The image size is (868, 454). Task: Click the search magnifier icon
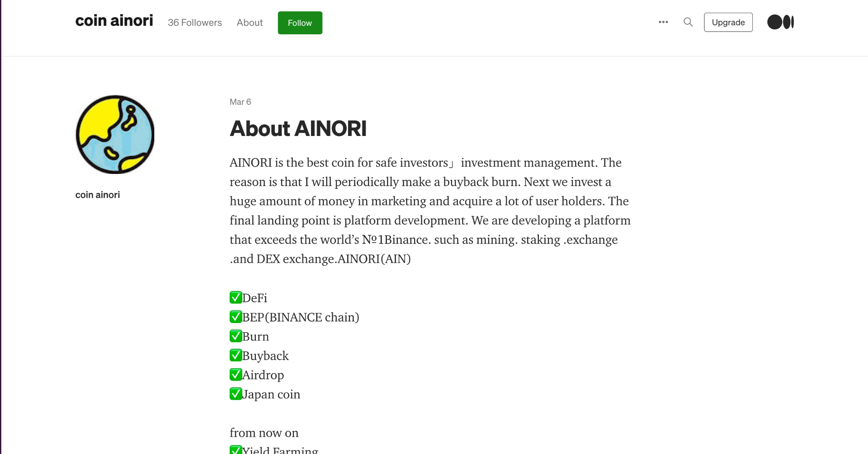(688, 22)
